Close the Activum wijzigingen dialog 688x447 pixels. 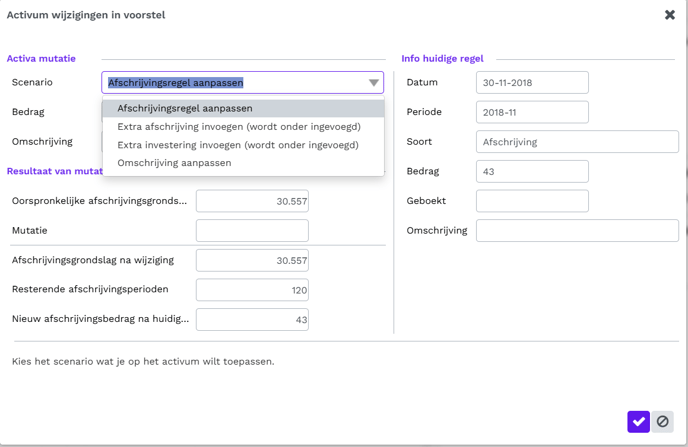(670, 15)
